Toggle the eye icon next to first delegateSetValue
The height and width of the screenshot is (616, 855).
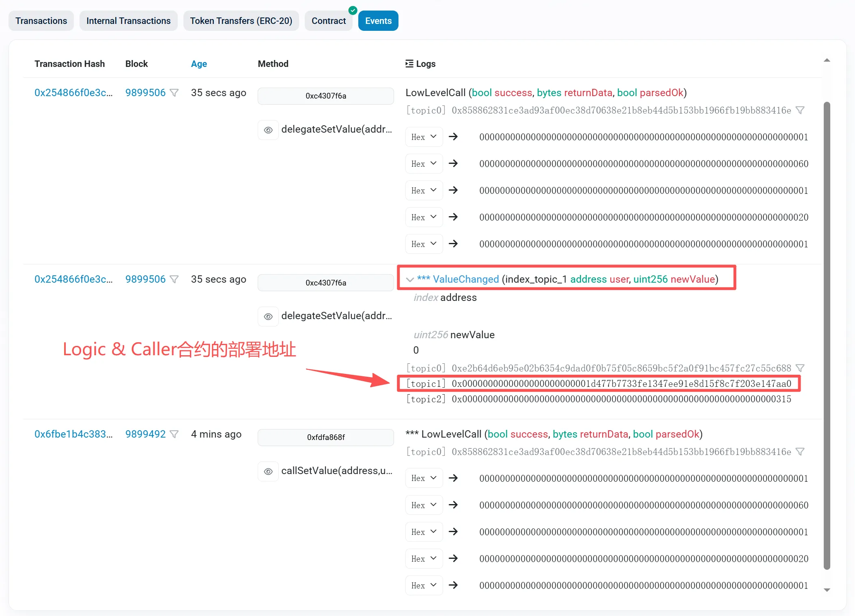tap(268, 130)
